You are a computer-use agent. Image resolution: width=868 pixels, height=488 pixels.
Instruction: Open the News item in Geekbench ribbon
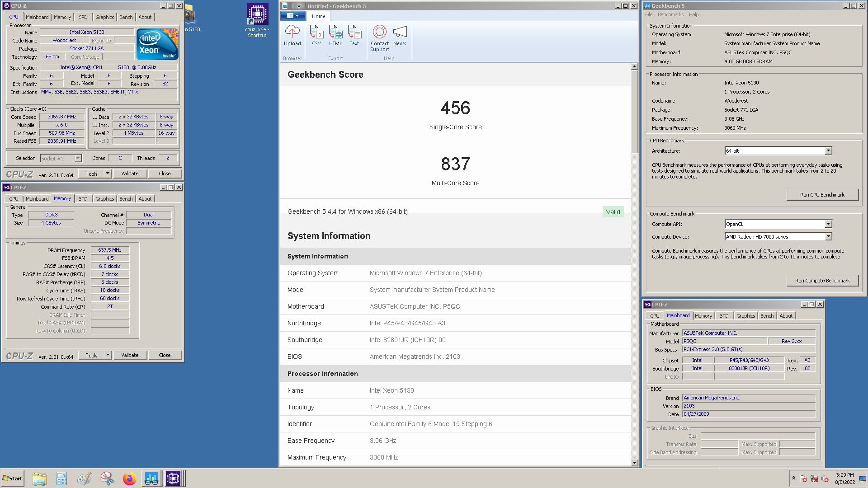400,36
